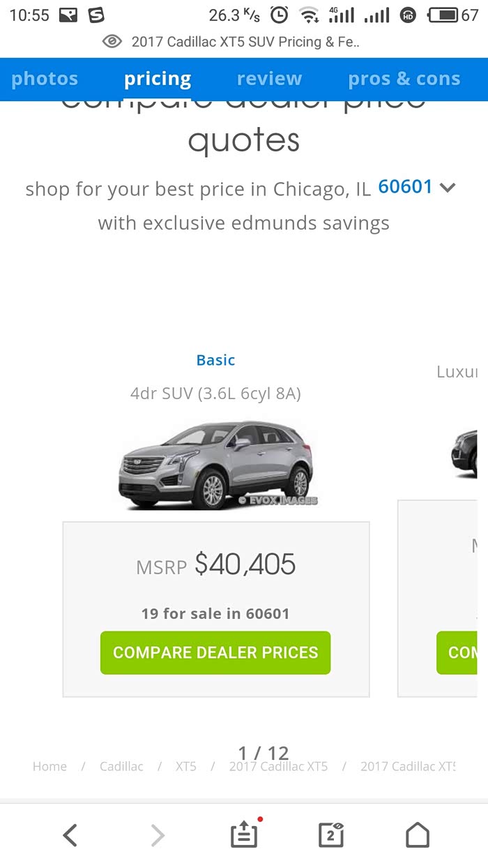Tap the browser forward arrow
The height and width of the screenshot is (868, 488).
coord(158,835)
